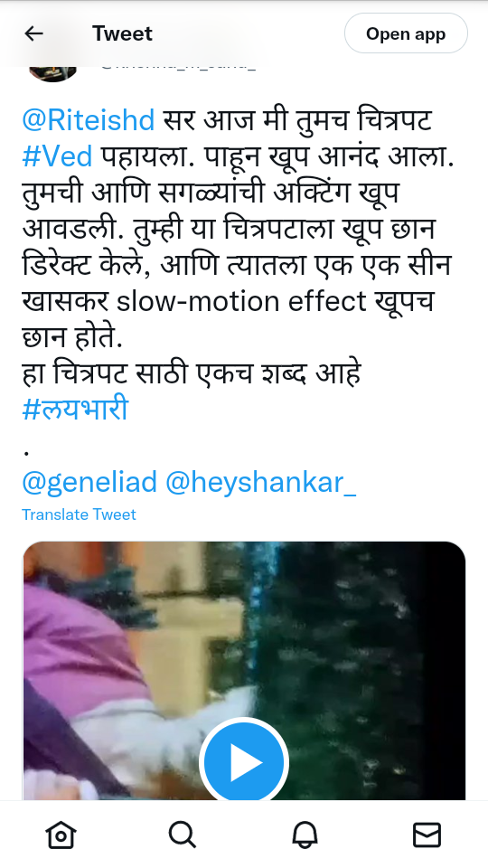Open the tweet author's profile avatar
488x868 pixels.
point(52,73)
